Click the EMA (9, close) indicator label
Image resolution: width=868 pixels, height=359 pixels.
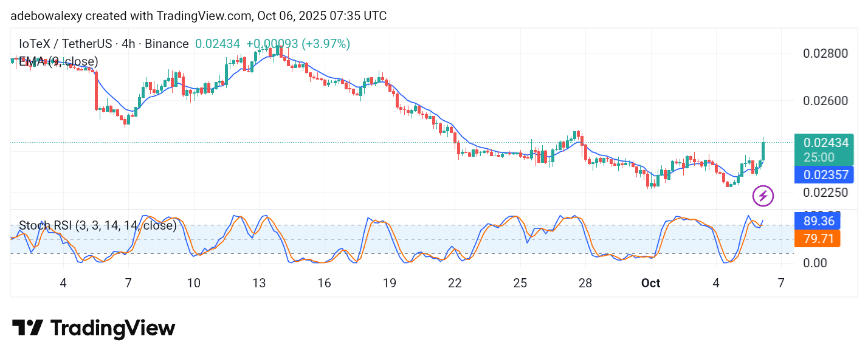[x=58, y=61]
